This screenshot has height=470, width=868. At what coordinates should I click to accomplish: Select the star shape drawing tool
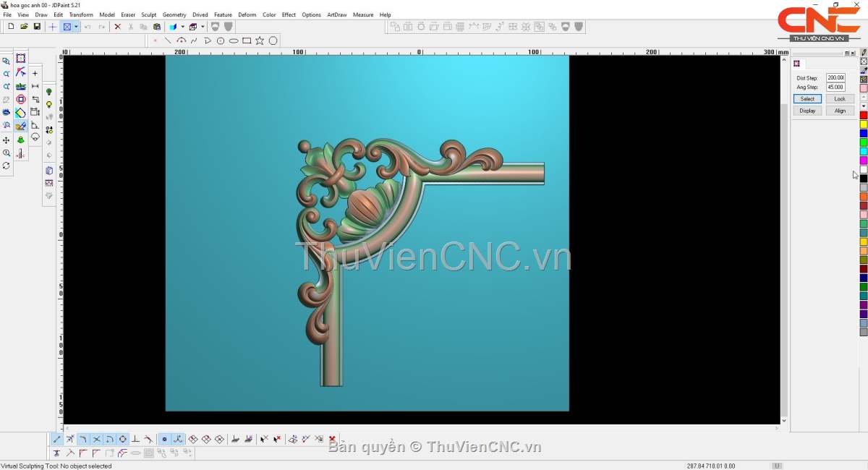point(260,40)
